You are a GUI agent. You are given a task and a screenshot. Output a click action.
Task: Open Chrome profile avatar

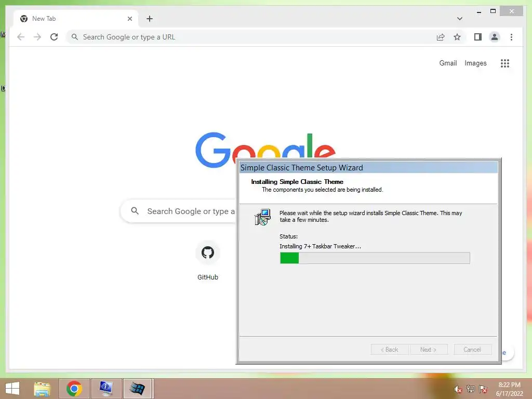point(495,37)
